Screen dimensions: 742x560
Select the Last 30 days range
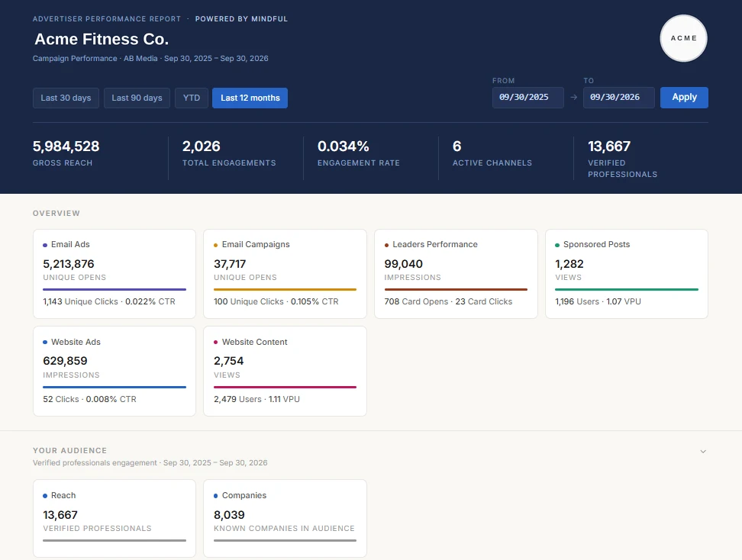66,98
